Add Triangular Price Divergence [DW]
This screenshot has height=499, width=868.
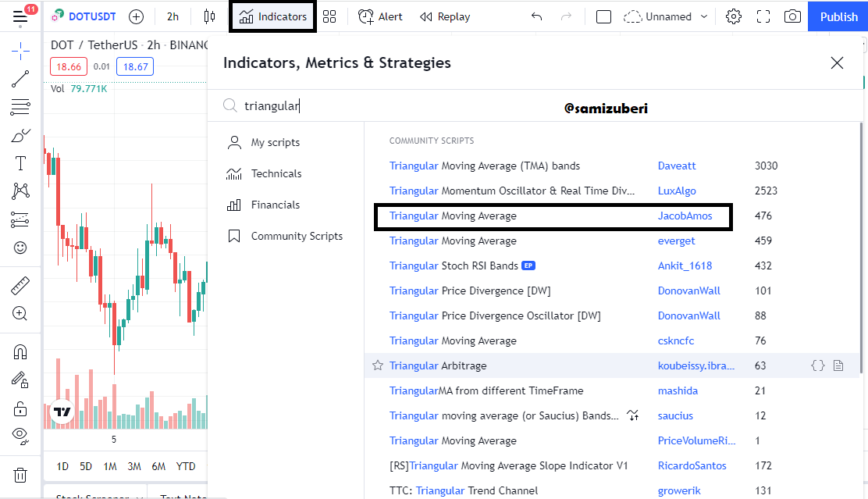(x=470, y=290)
